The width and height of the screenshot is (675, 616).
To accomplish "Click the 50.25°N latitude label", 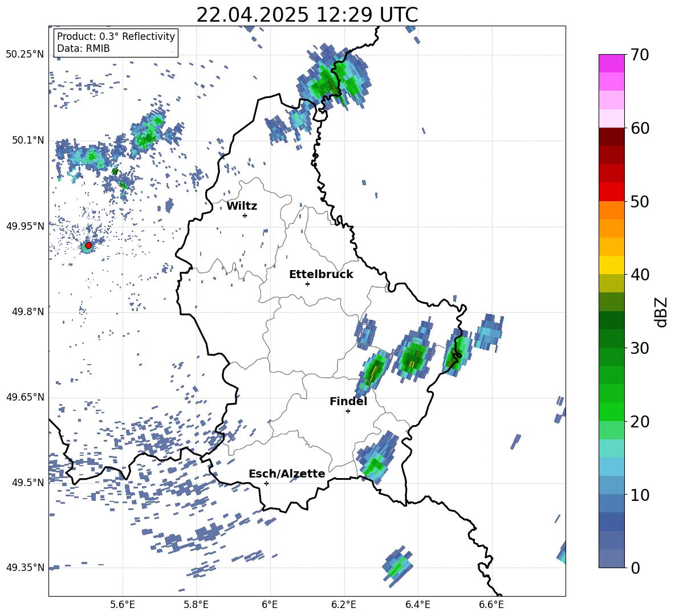I will coord(25,55).
